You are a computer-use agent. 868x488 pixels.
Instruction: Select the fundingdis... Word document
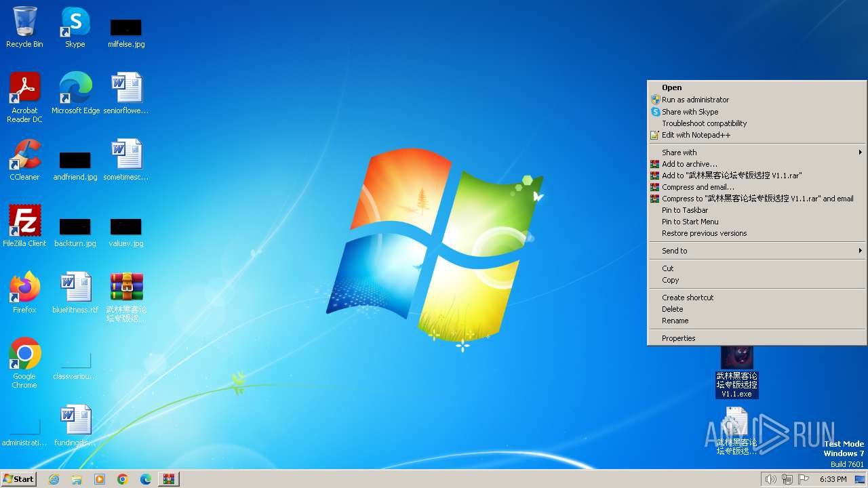tap(75, 426)
